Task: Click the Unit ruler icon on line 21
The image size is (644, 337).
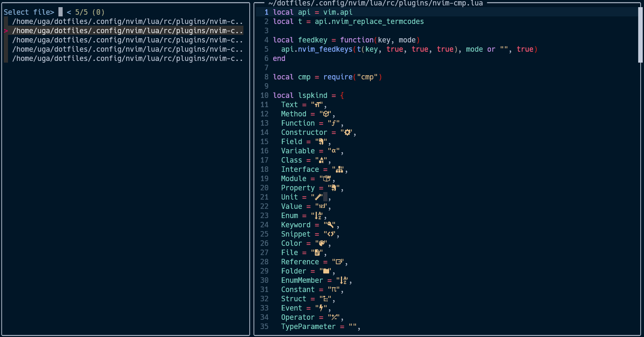Action: [318, 197]
